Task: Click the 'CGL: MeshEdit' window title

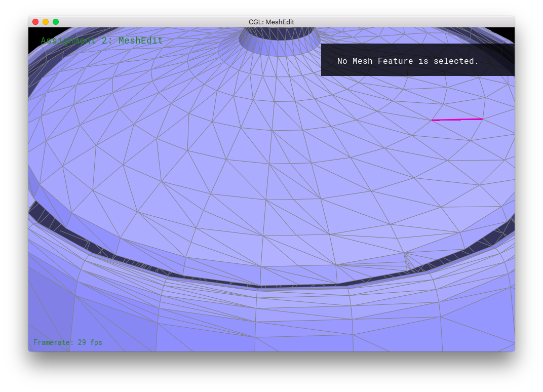Action: (x=271, y=22)
